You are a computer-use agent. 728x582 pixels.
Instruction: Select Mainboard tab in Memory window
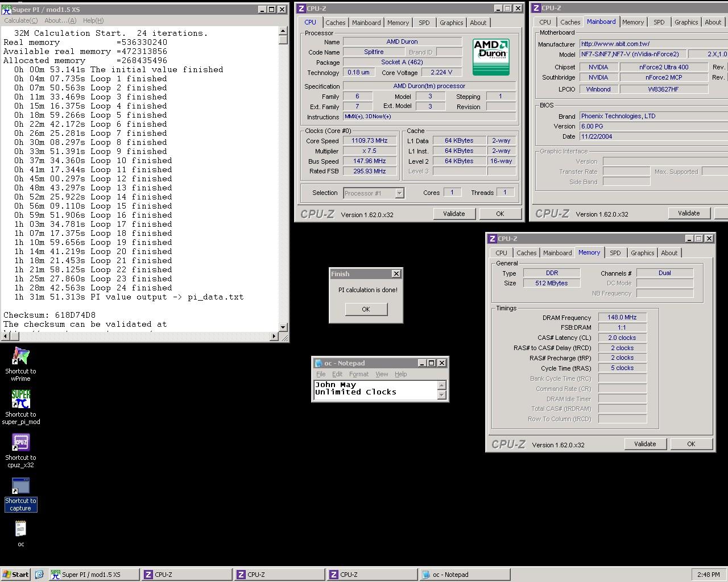(557, 253)
